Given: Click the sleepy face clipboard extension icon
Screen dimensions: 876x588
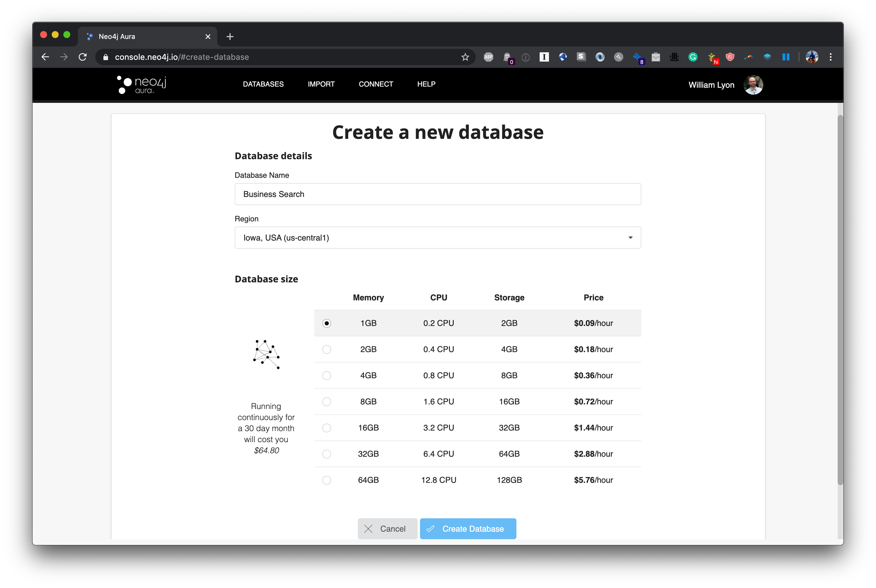Looking at the screenshot, I should (x=656, y=57).
